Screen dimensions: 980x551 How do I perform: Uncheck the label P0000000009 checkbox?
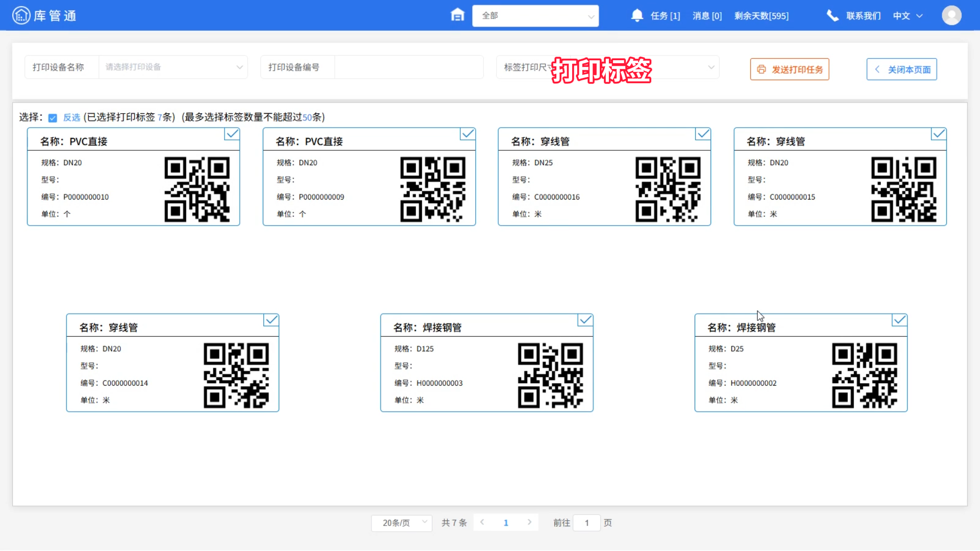click(468, 134)
